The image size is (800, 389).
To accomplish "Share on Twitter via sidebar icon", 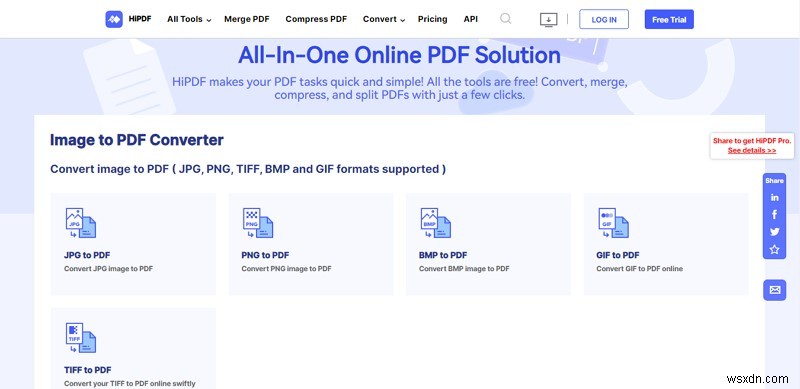I will click(774, 232).
